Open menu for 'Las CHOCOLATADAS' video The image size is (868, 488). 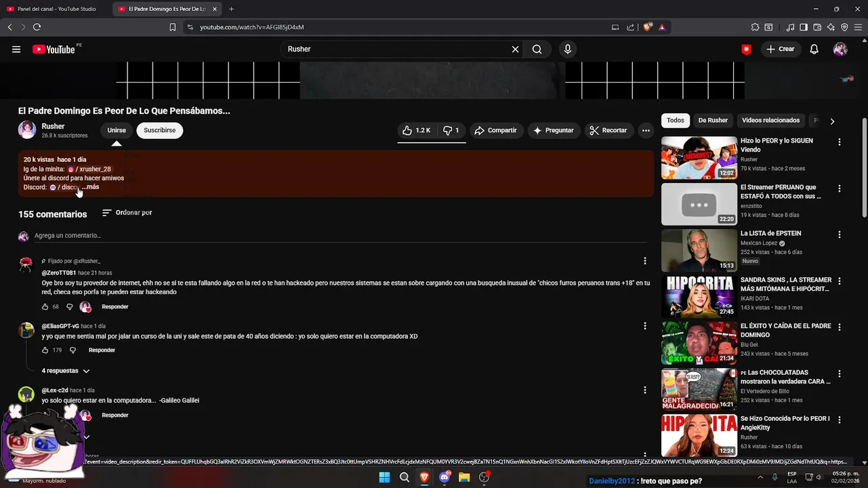tap(839, 373)
